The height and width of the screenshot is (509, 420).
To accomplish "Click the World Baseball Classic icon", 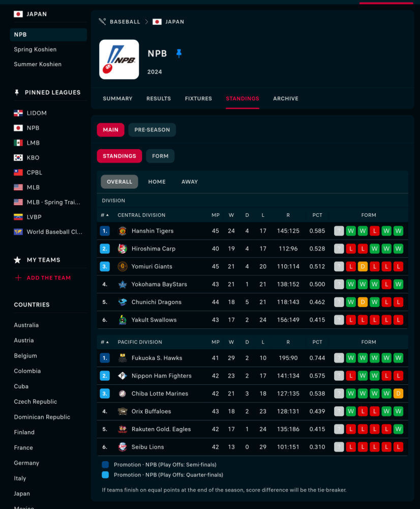I will pos(18,232).
